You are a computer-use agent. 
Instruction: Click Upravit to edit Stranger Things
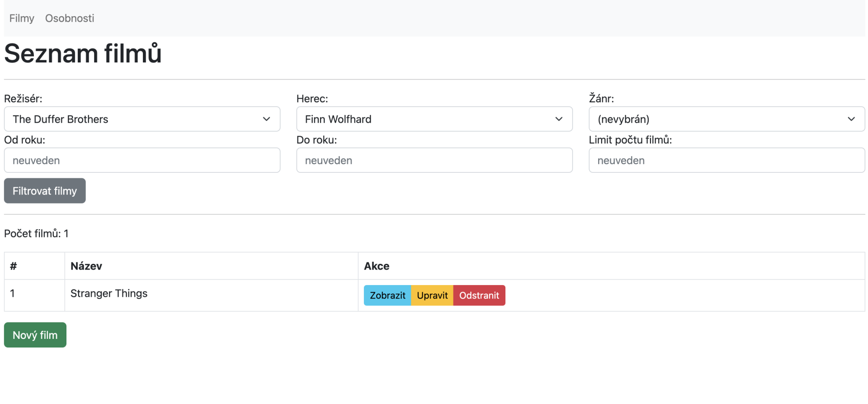pyautogui.click(x=432, y=295)
